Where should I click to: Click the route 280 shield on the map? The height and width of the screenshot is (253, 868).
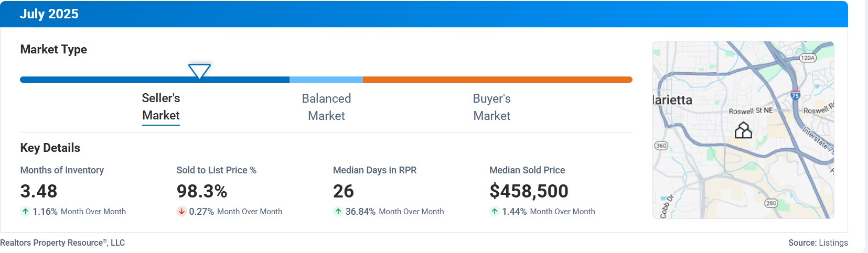[770, 203]
